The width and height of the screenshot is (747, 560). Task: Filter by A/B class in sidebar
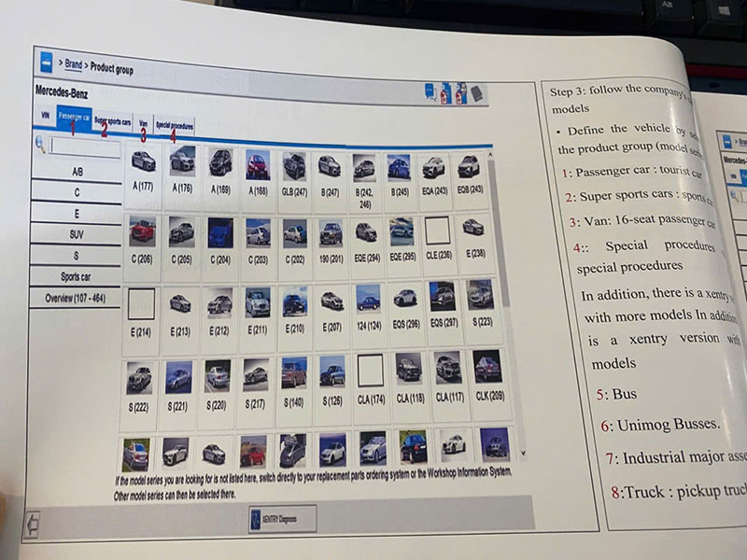click(78, 172)
